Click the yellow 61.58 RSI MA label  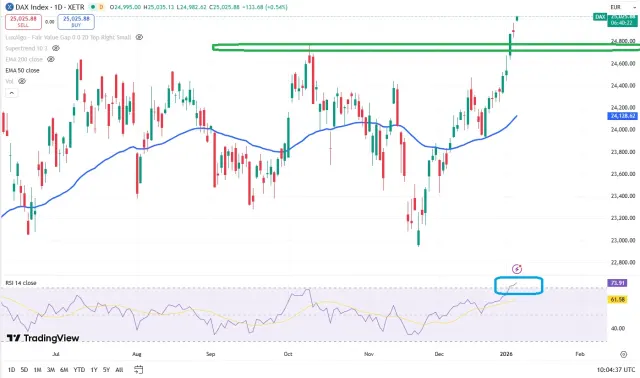pos(617,300)
